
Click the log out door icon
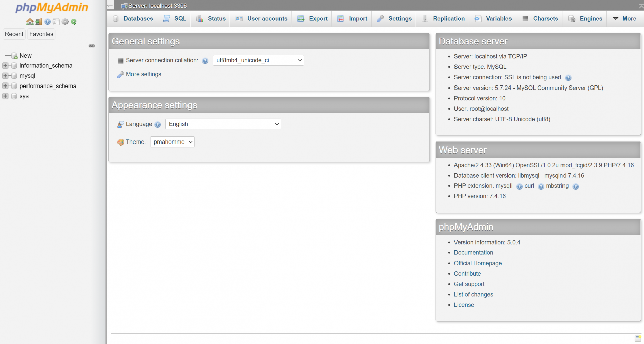[39, 22]
